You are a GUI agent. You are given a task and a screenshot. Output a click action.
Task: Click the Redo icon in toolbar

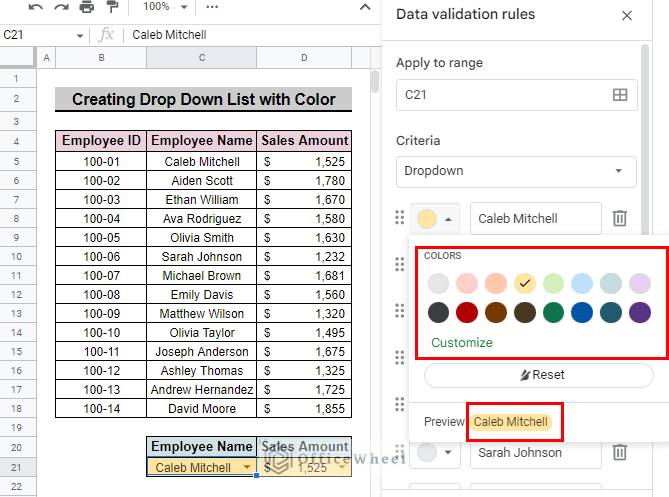61,7
